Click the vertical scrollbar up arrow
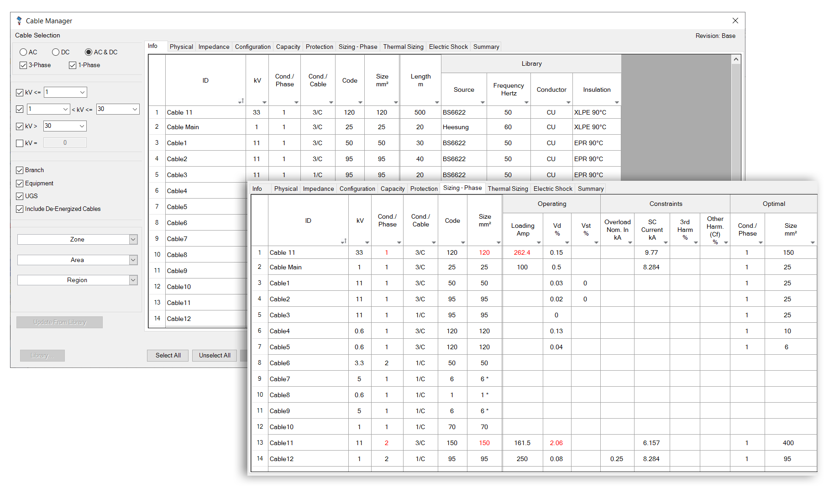The image size is (834, 504). (x=736, y=59)
